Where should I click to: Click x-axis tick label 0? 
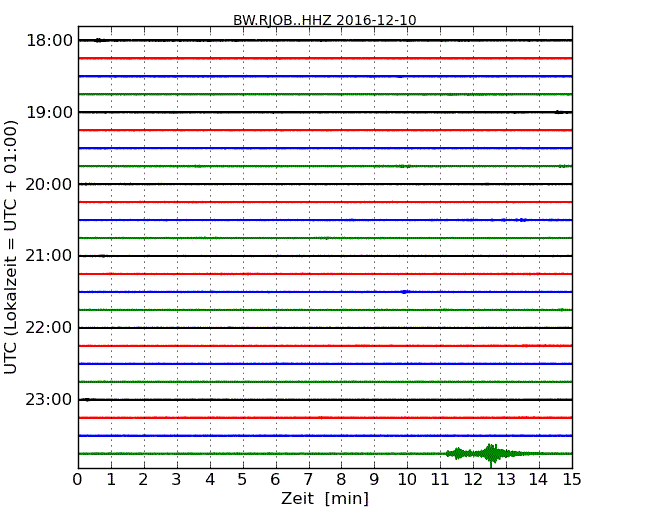[x=78, y=480]
